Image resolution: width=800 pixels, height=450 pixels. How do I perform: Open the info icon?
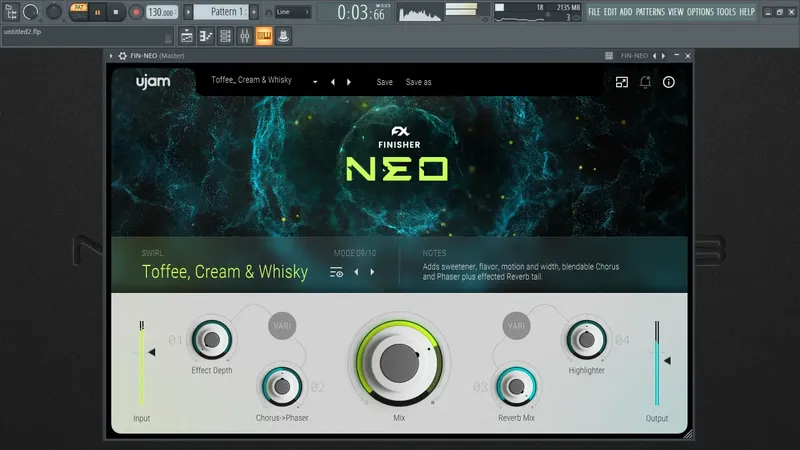pyautogui.click(x=668, y=82)
